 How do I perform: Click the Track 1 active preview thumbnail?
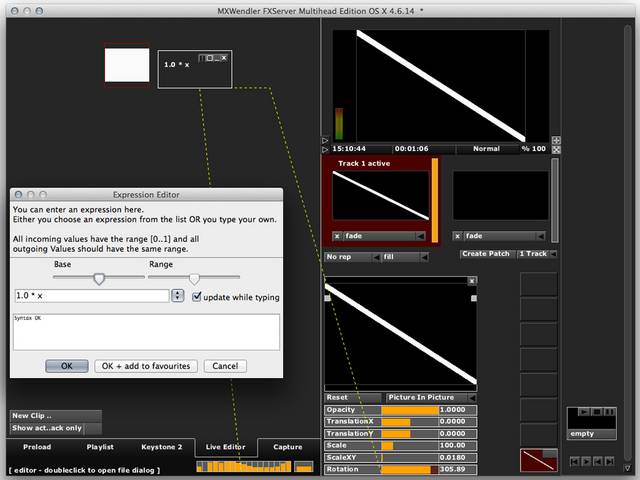tap(381, 196)
